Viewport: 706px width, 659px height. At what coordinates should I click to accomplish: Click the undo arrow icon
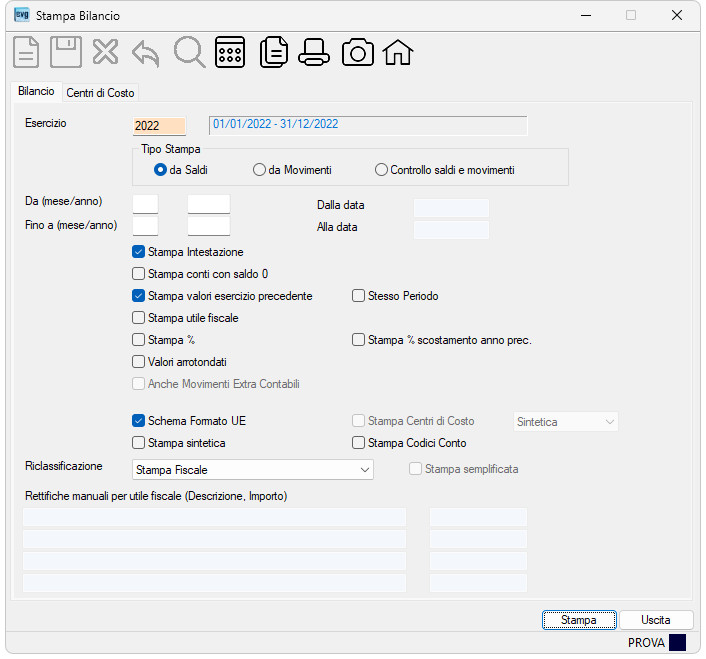[x=145, y=53]
